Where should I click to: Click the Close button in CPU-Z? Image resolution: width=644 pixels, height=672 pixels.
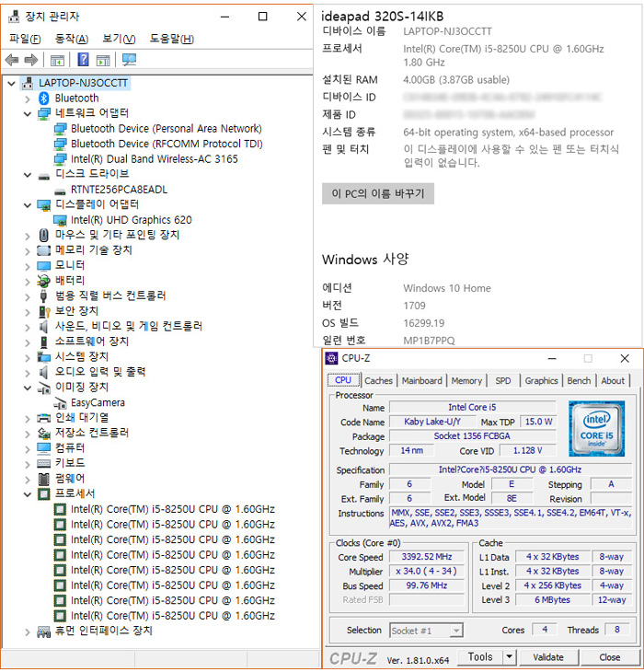coord(609,657)
